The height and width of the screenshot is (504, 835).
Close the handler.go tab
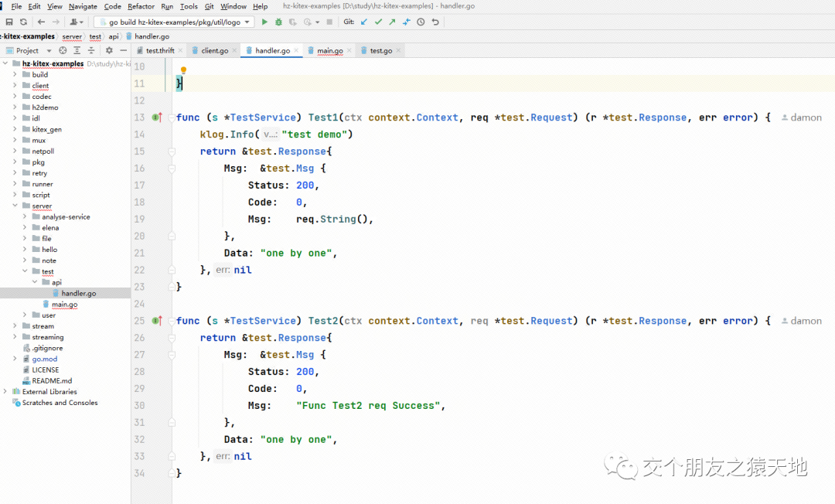[x=296, y=50]
